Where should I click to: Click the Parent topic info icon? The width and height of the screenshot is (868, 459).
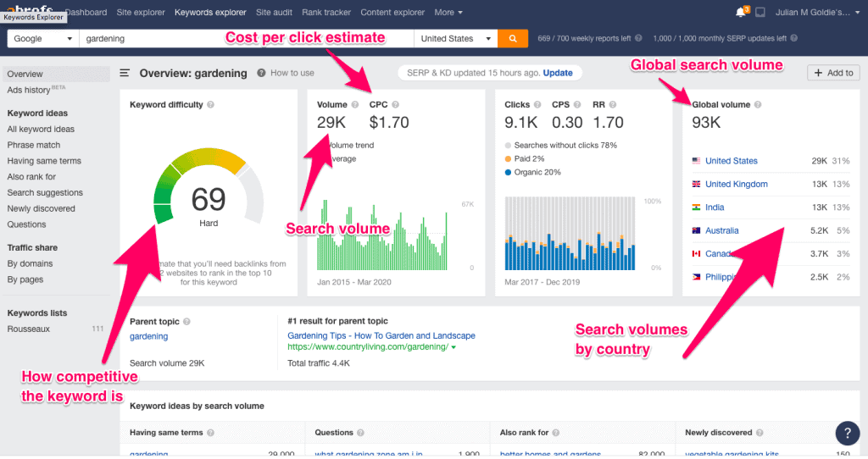point(187,322)
